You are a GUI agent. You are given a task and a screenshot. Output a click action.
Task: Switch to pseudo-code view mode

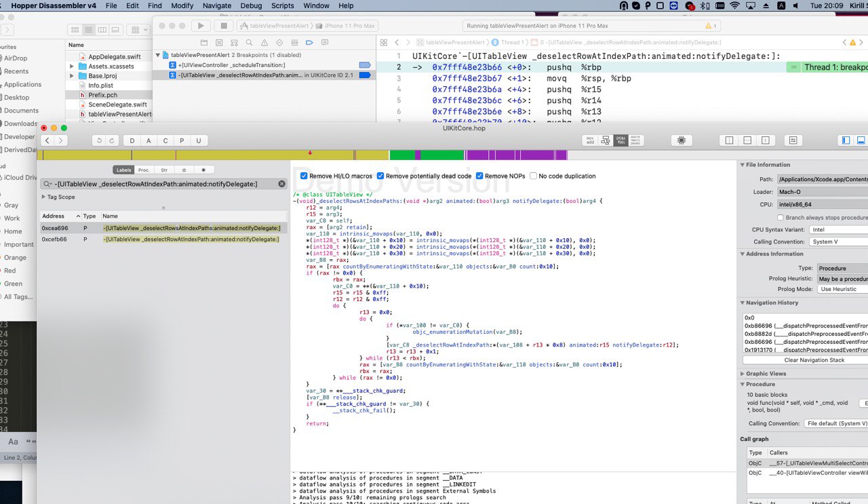click(x=621, y=140)
